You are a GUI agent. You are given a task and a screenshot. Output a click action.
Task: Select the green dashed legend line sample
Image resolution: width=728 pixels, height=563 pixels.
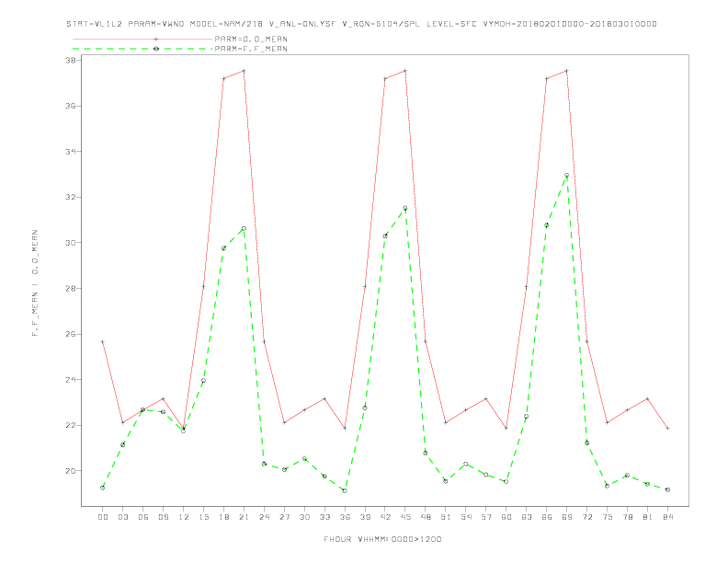pyautogui.click(x=142, y=49)
